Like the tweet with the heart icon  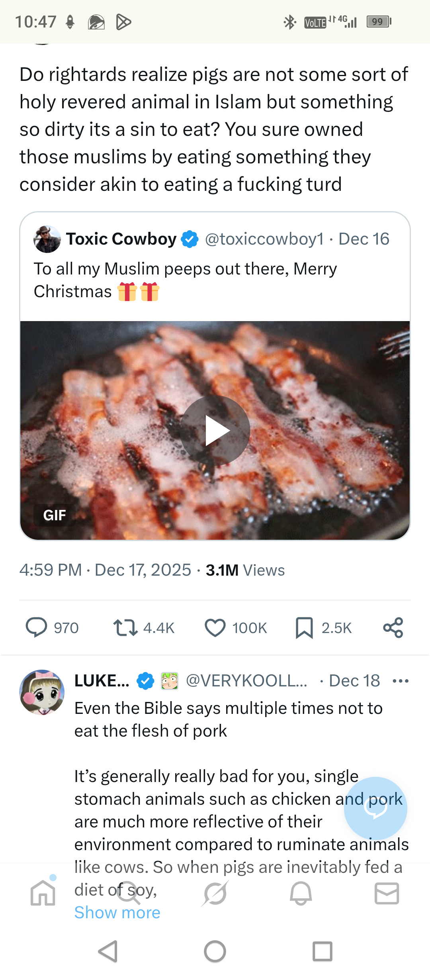click(x=215, y=628)
